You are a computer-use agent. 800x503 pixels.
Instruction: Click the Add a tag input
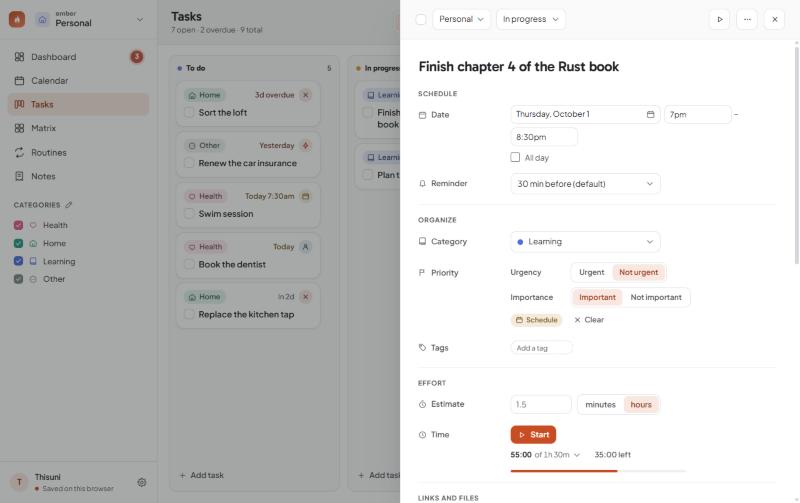(x=541, y=348)
